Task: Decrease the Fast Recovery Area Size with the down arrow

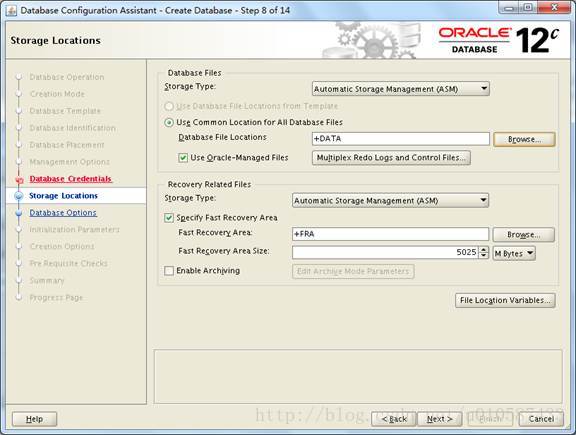Action: tap(484, 255)
